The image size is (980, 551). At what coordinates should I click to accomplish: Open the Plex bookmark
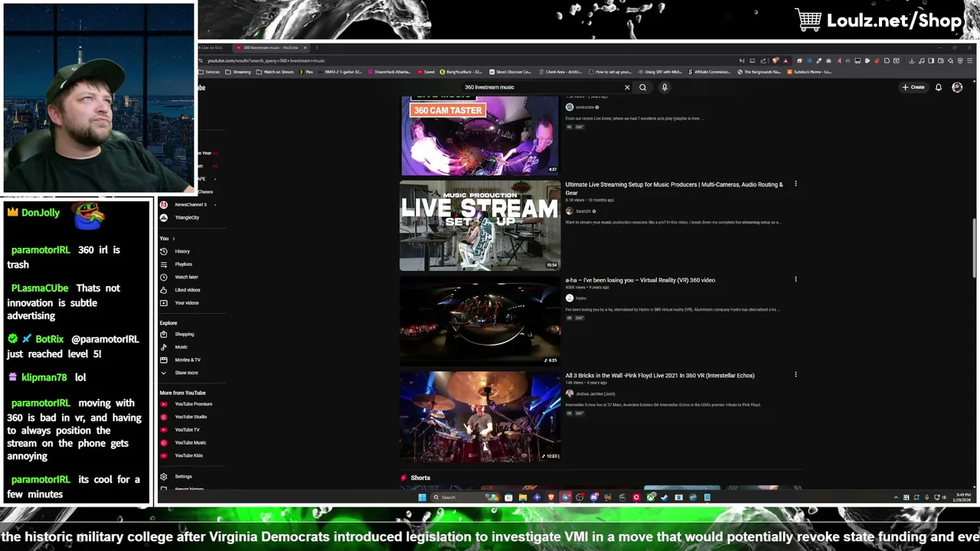[306, 72]
